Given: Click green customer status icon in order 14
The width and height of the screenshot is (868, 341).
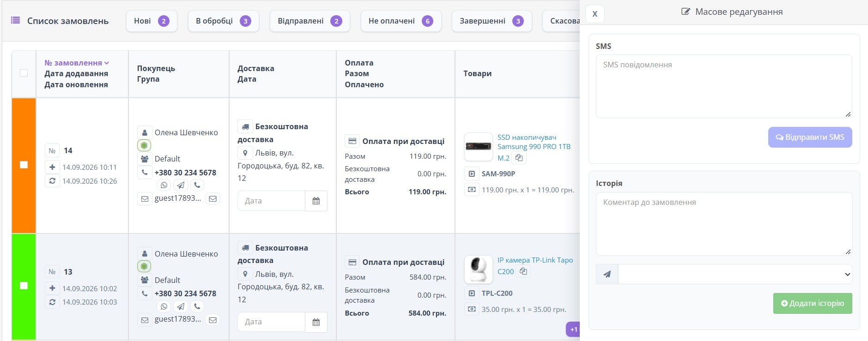Looking at the screenshot, I should [144, 145].
